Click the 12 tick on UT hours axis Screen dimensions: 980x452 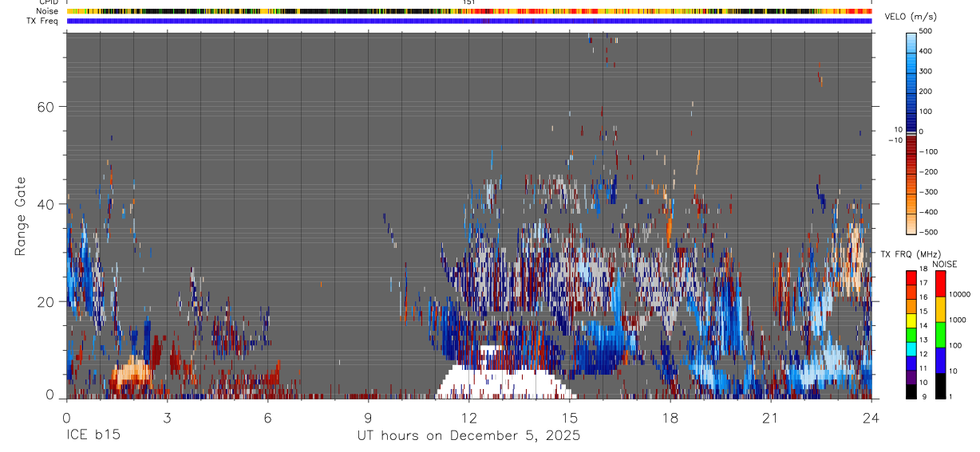tap(469, 417)
